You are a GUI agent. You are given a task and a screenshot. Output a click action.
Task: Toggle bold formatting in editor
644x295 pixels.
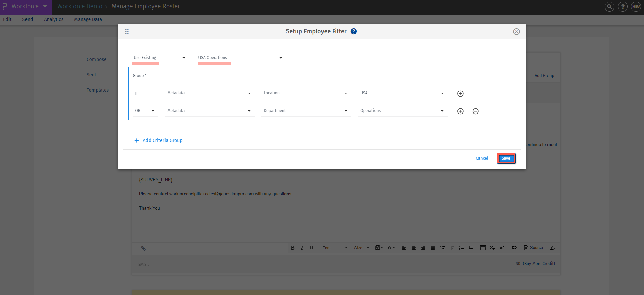(293, 248)
